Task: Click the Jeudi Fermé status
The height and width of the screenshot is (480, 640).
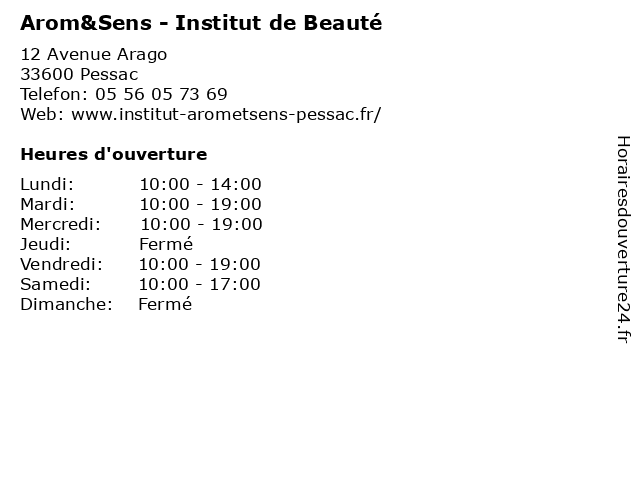Action: [166, 244]
